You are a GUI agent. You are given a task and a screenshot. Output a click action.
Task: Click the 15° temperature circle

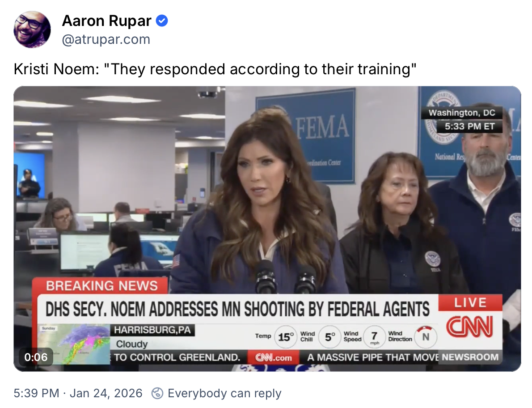point(286,337)
